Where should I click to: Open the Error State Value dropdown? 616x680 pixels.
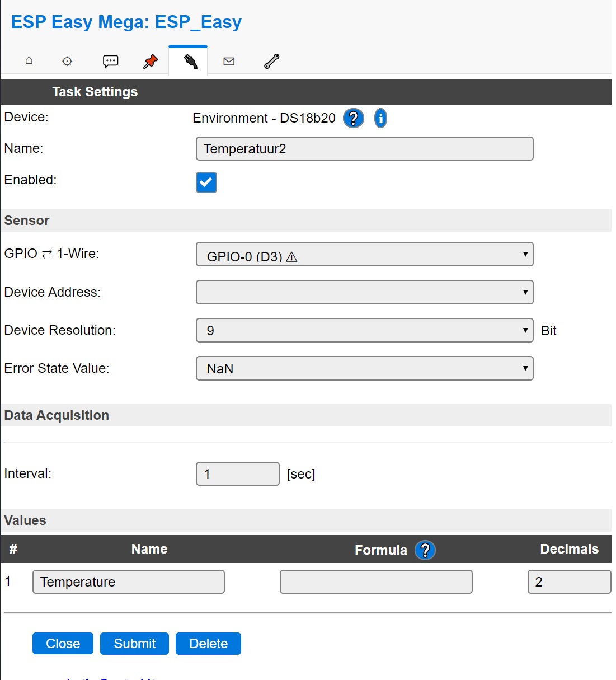tap(365, 368)
